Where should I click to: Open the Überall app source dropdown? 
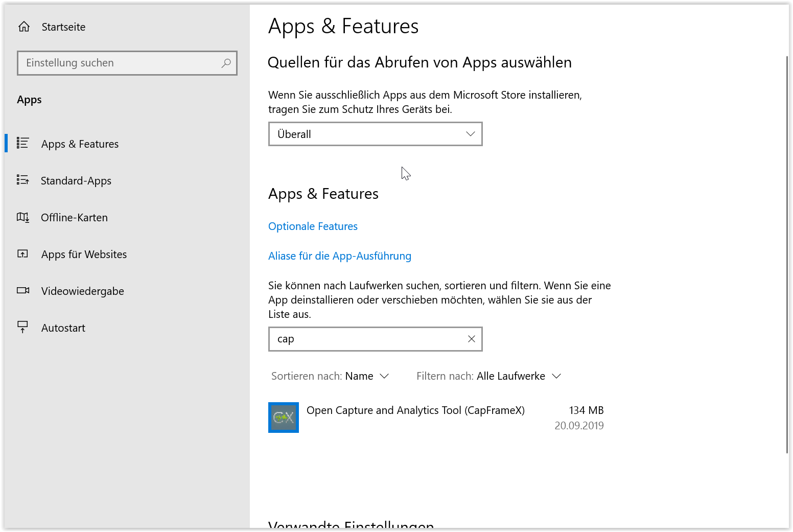pyautogui.click(x=375, y=134)
